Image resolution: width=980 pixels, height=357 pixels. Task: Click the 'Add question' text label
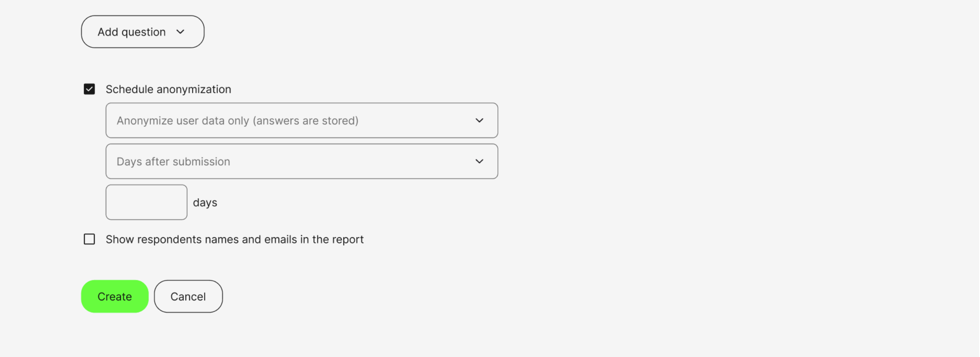click(x=132, y=32)
